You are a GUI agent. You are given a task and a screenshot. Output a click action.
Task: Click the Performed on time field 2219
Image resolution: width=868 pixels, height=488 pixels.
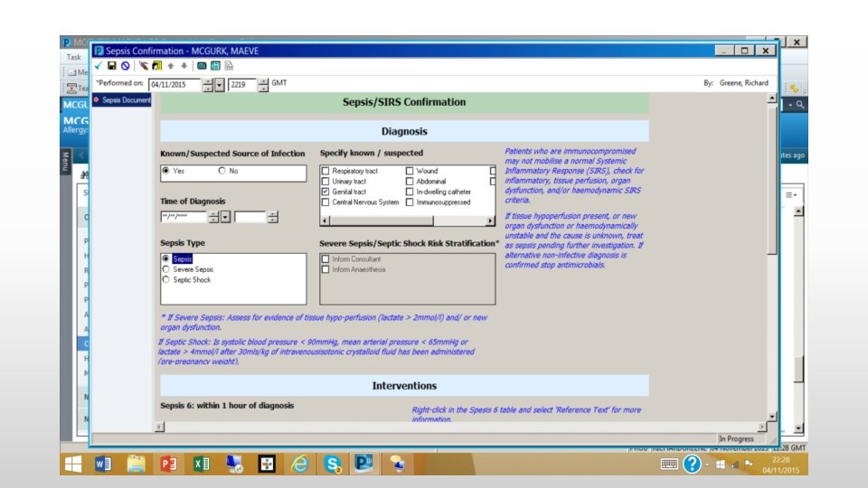pos(243,85)
